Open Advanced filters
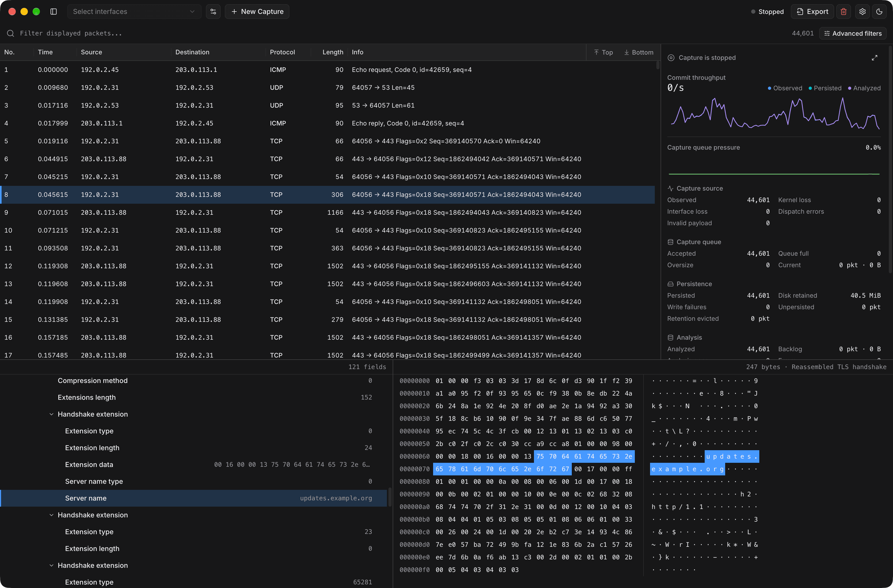Viewport: 893px width, 588px height. coord(853,33)
